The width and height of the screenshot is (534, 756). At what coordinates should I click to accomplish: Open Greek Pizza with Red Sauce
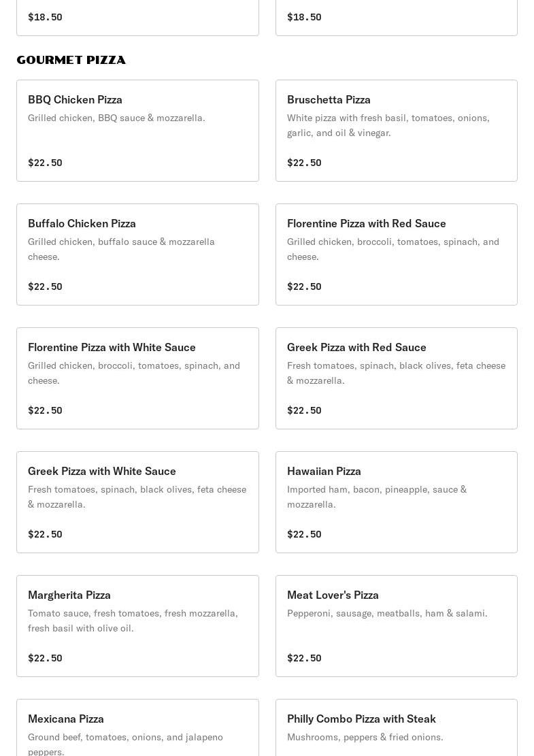[x=396, y=378]
